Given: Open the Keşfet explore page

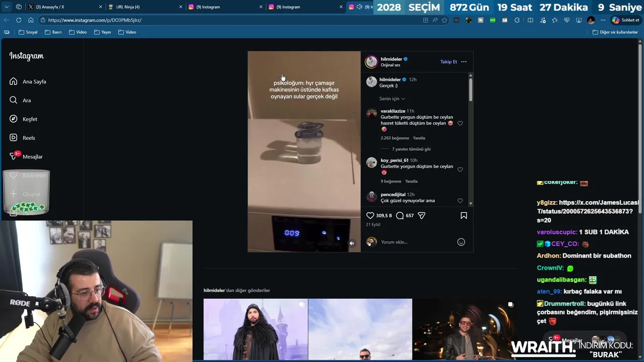Looking at the screenshot, I should click(x=23, y=119).
